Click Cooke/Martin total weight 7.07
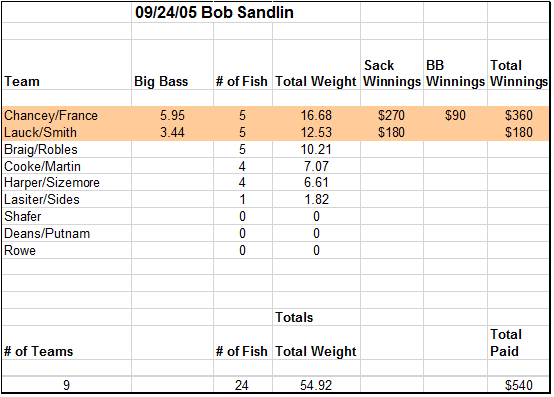Viewport: 554px width, 397px height. click(316, 166)
